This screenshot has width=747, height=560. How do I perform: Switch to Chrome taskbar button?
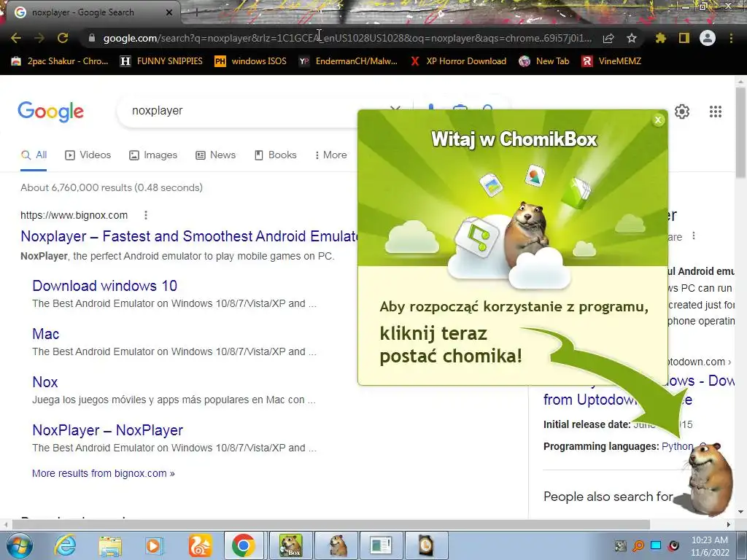point(244,545)
